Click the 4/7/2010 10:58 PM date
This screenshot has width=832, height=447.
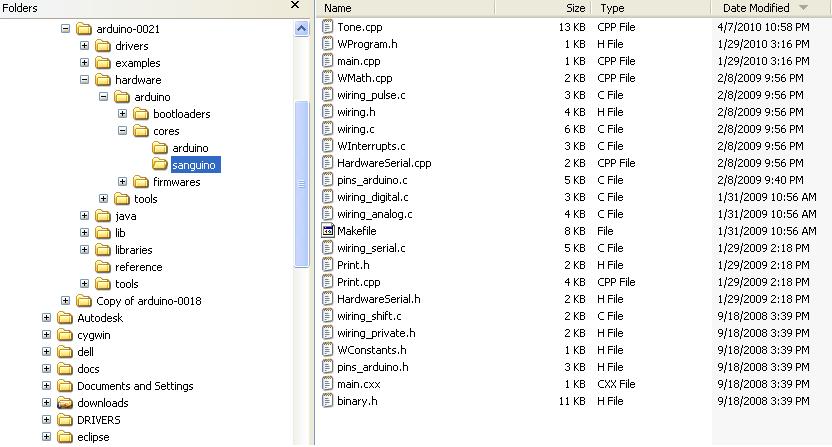pos(763,27)
